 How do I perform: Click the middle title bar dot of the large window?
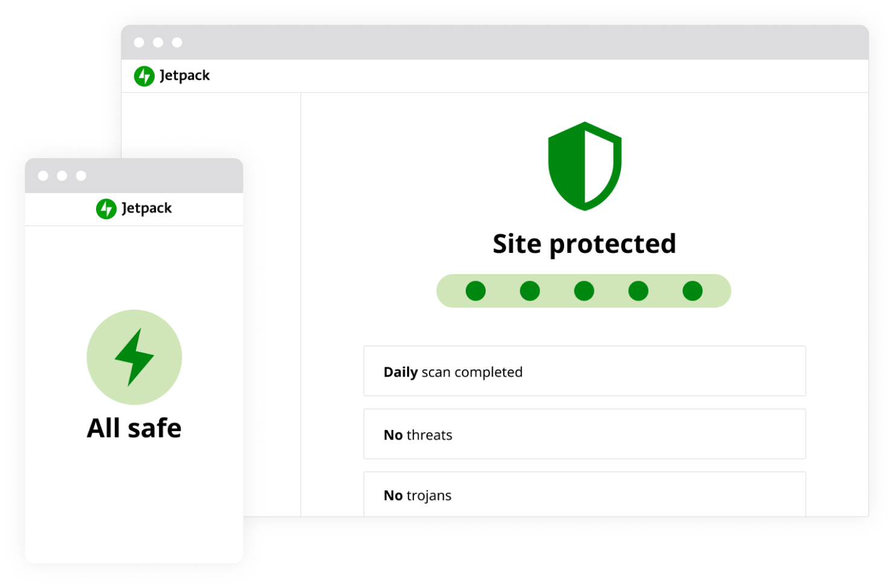pos(158,42)
